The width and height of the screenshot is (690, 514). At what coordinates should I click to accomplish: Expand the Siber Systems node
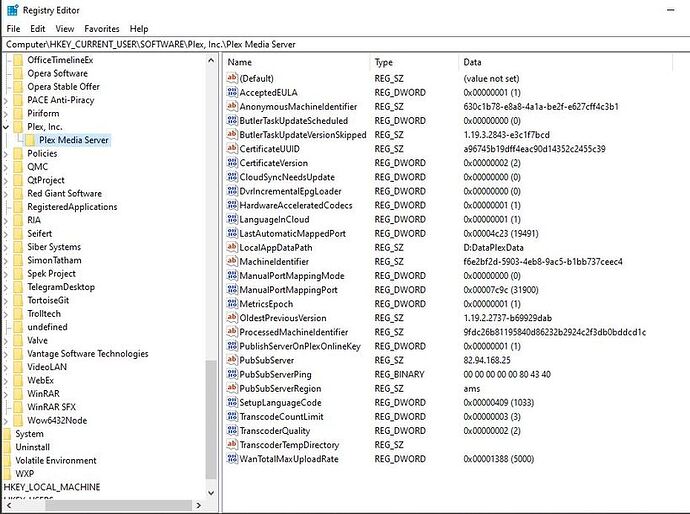[6, 247]
